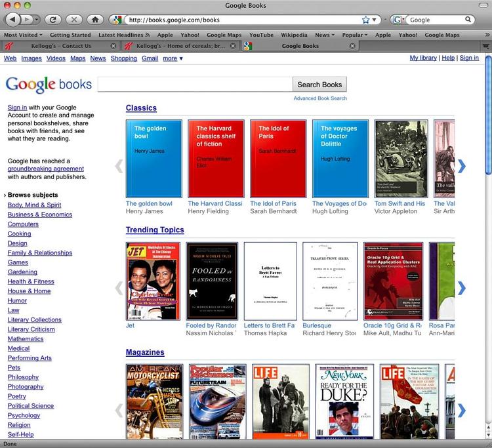This screenshot has height=448, width=492.
Task: Click the browser Back arrow button
Action: tap(12, 20)
